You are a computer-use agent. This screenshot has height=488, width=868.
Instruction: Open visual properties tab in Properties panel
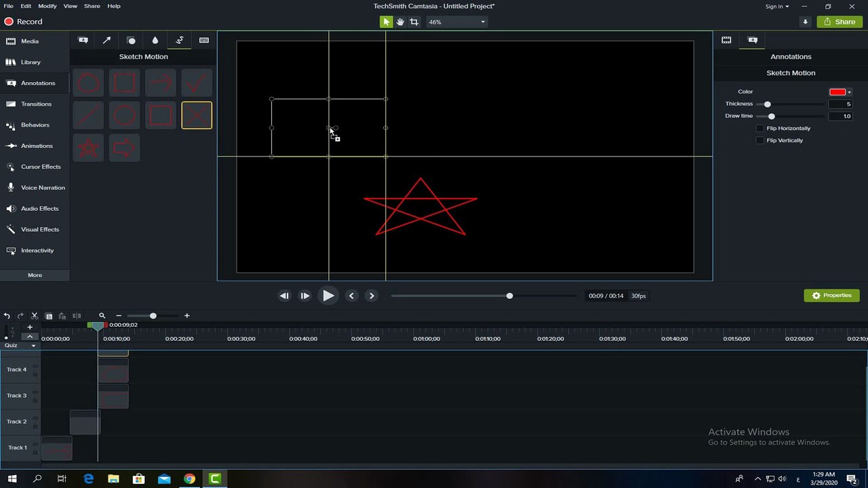pos(726,40)
